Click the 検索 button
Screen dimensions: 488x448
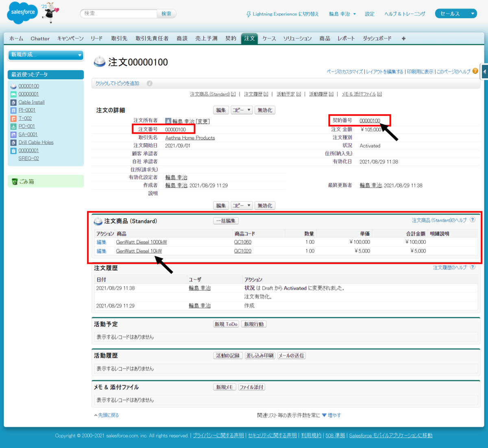pyautogui.click(x=166, y=14)
